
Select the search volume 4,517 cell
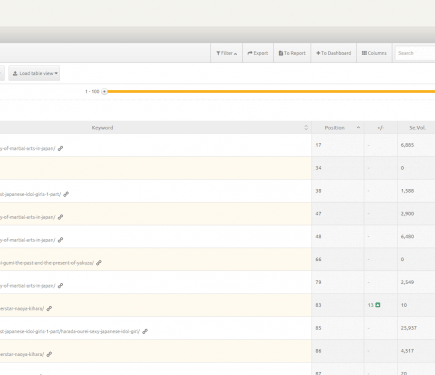(416, 351)
